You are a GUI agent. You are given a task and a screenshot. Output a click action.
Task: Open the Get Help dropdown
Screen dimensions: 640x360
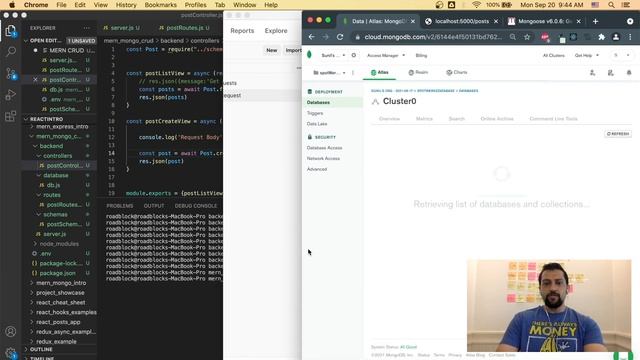[587, 56]
